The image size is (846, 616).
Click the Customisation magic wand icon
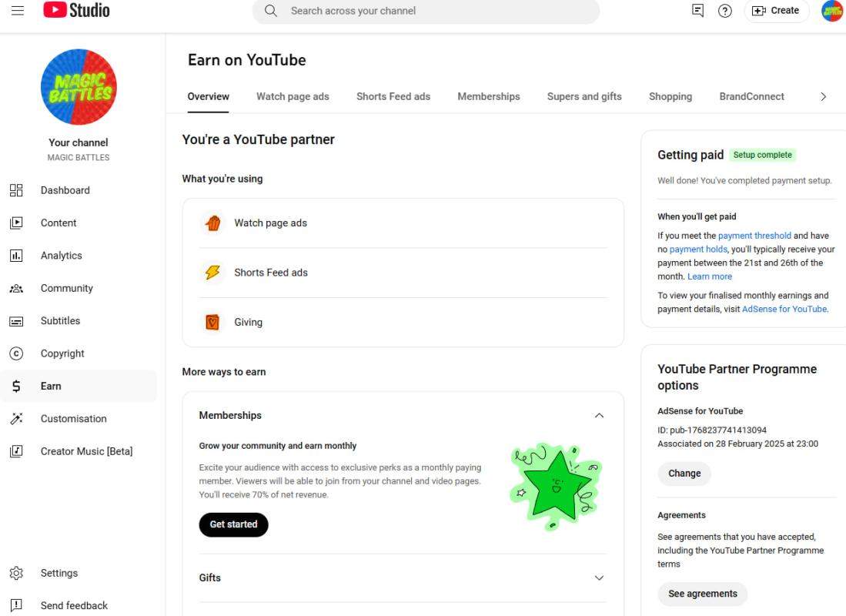click(16, 418)
